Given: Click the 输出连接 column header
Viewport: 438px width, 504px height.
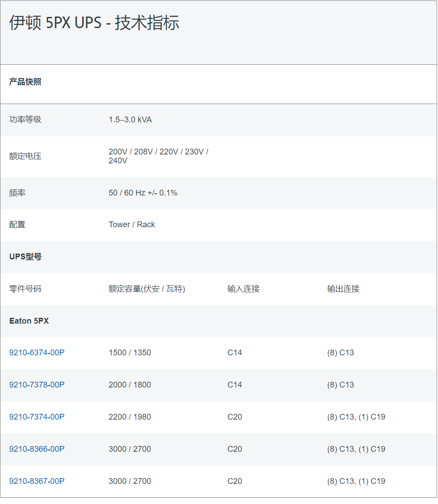Looking at the screenshot, I should (x=343, y=289).
